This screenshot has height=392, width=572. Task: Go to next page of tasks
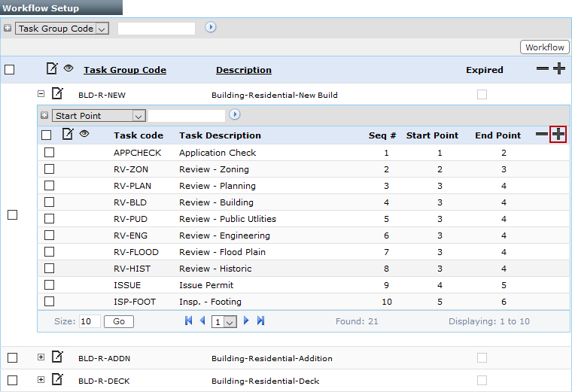point(246,321)
